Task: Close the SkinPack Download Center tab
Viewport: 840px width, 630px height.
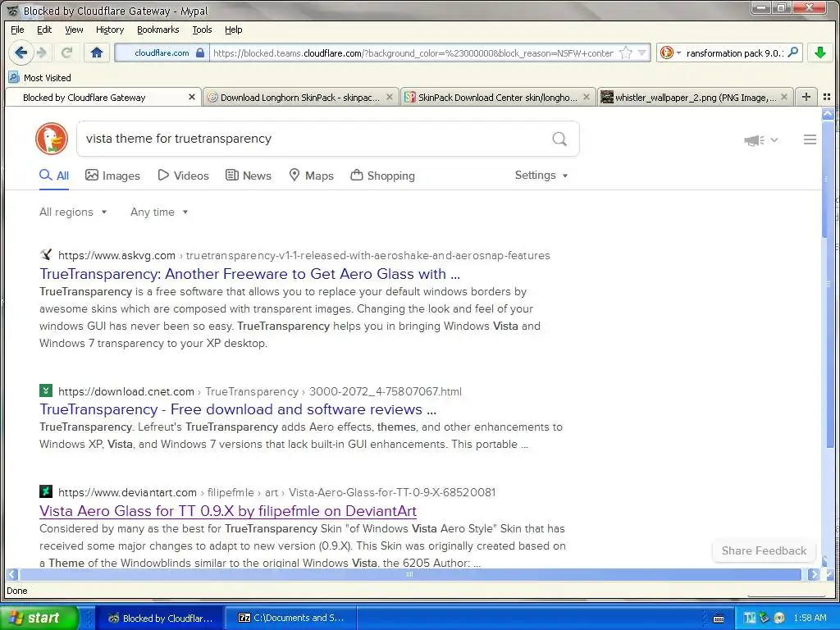Action: 586,97
